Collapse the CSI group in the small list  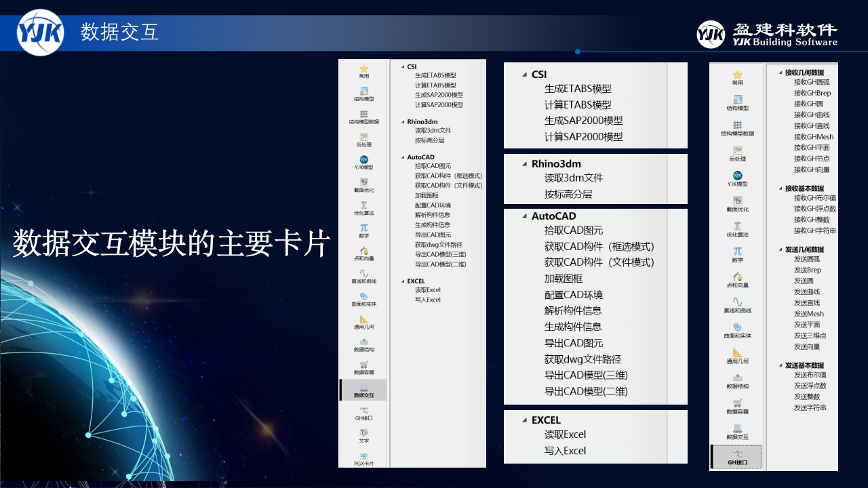402,66
